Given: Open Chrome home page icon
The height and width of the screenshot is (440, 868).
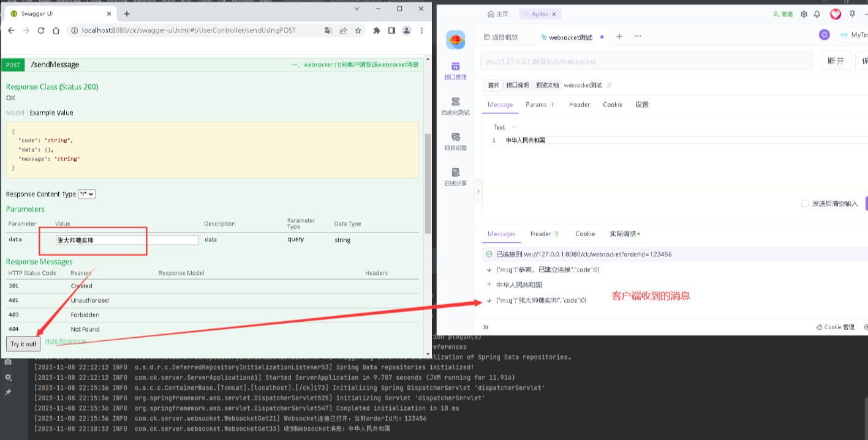Looking at the screenshot, I should [56, 31].
